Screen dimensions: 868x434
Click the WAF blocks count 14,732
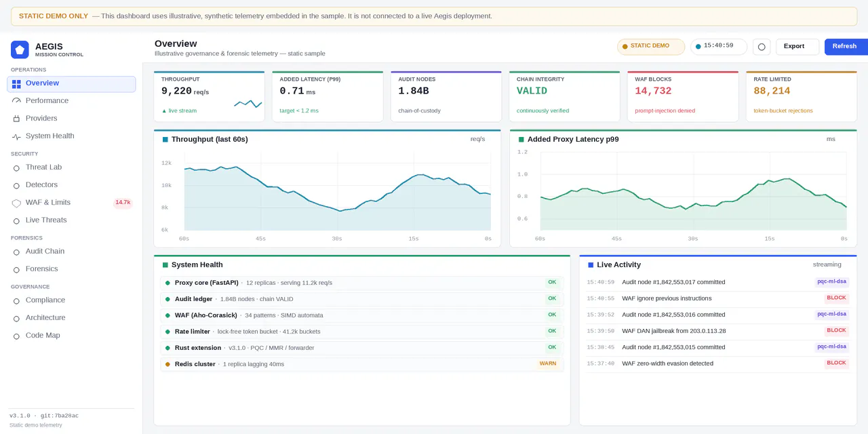pyautogui.click(x=653, y=92)
